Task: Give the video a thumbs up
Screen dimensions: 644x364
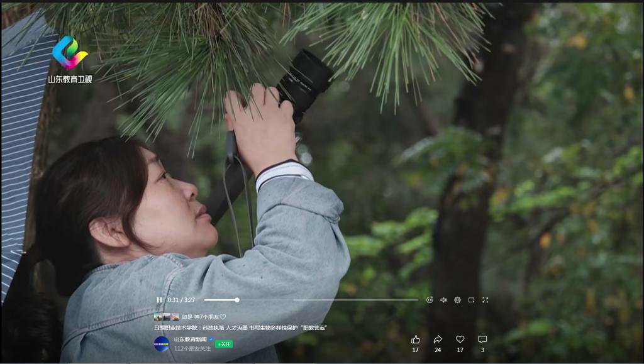Action: pyautogui.click(x=415, y=339)
